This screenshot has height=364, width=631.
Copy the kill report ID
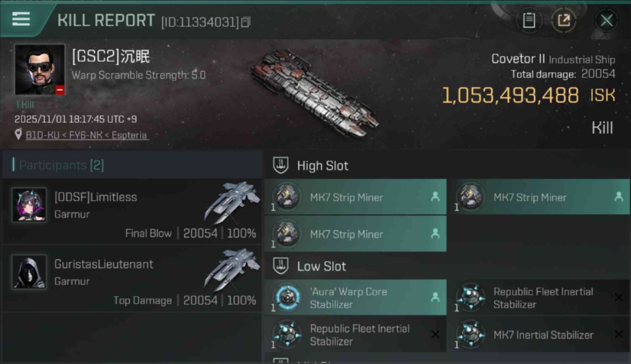(246, 22)
